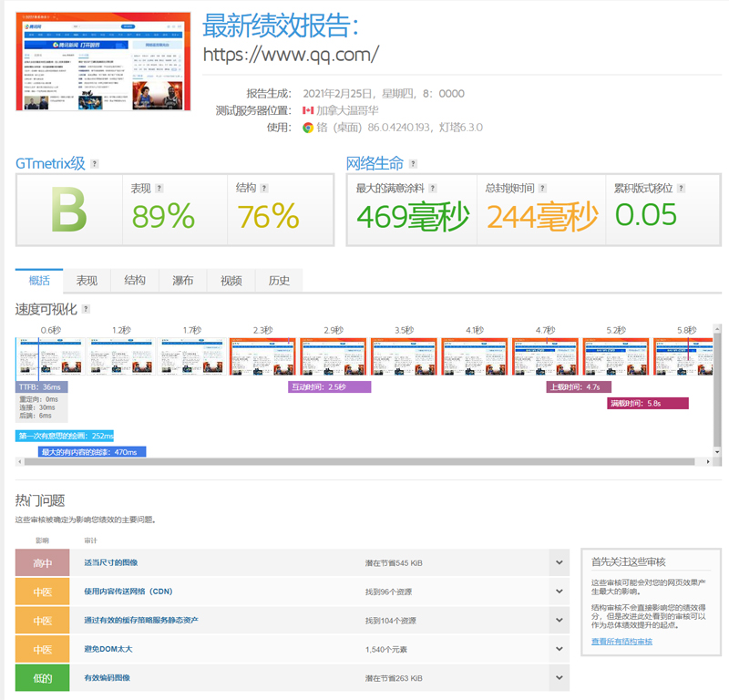Switch to the 结构 tab
The image size is (729, 700).
click(x=135, y=281)
